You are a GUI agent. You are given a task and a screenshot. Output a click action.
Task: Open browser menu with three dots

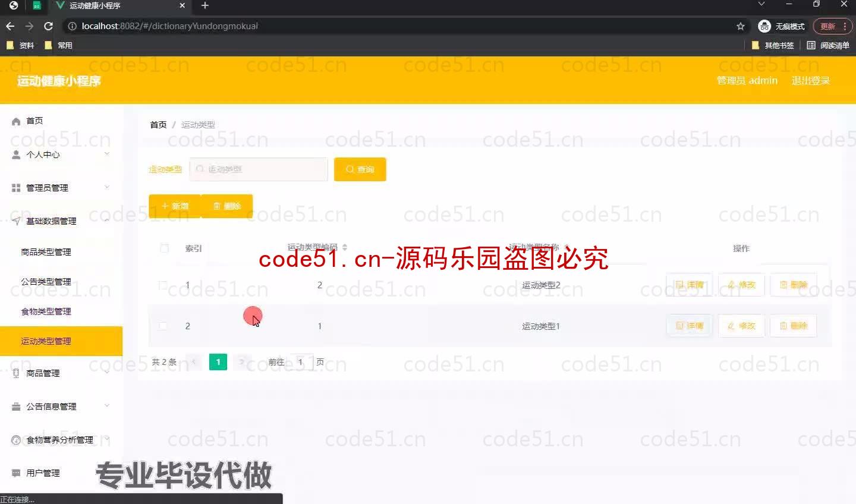point(845,26)
